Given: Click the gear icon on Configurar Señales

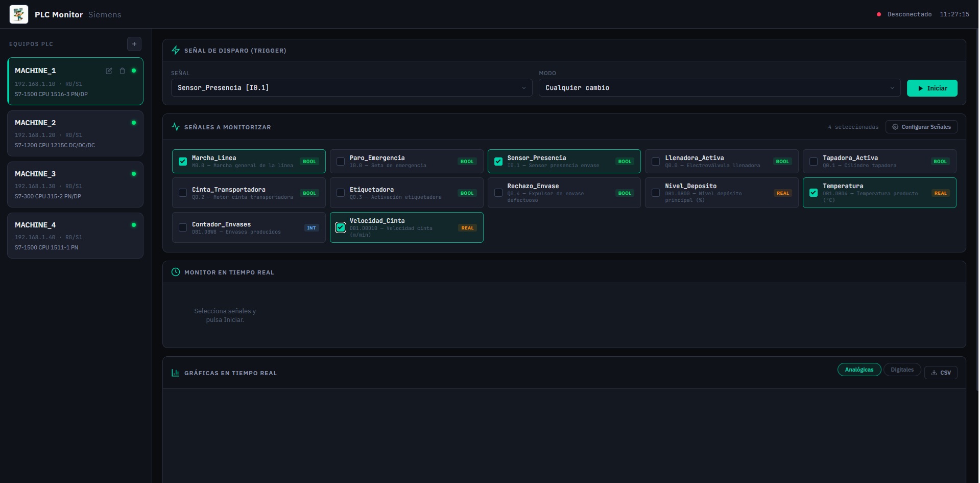Looking at the screenshot, I should pyautogui.click(x=895, y=127).
